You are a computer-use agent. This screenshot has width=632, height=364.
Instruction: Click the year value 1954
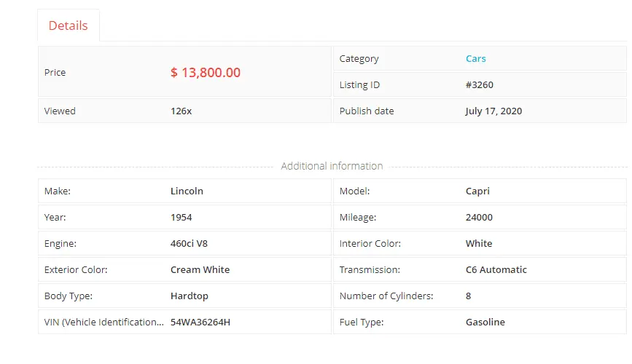click(x=181, y=218)
